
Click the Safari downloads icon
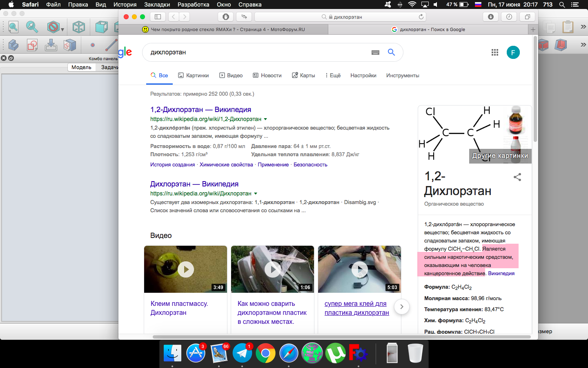pos(490,17)
